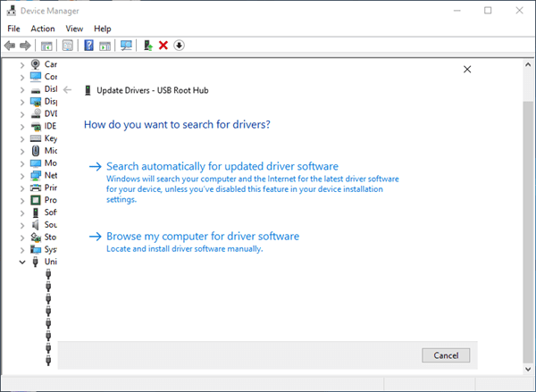Screen dimensions: 536x392
Task: Choose Browse my computer for driver software
Action: click(202, 237)
